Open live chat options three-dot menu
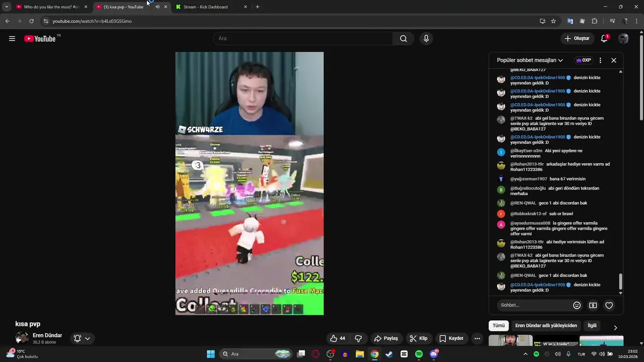The width and height of the screenshot is (644, 362). (x=600, y=60)
